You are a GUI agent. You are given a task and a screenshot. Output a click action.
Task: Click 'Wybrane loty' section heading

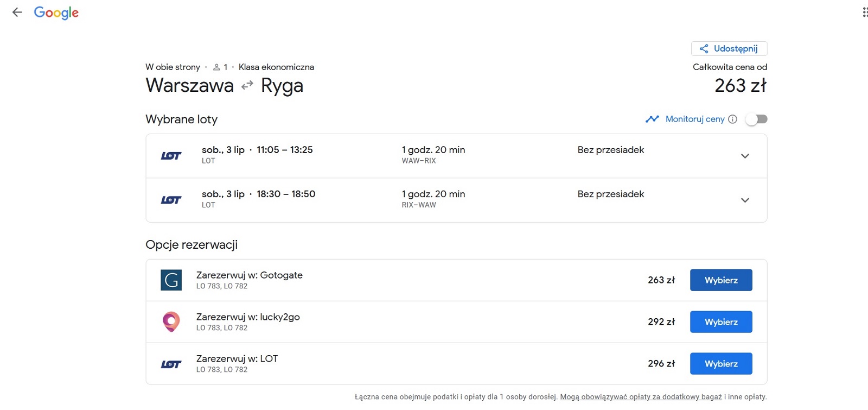coord(182,119)
